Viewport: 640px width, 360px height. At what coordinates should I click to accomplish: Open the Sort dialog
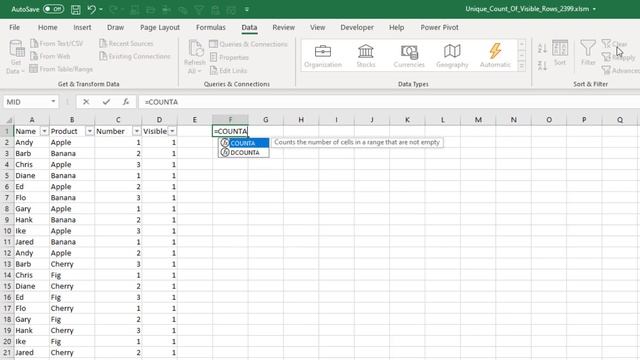pyautogui.click(x=560, y=53)
